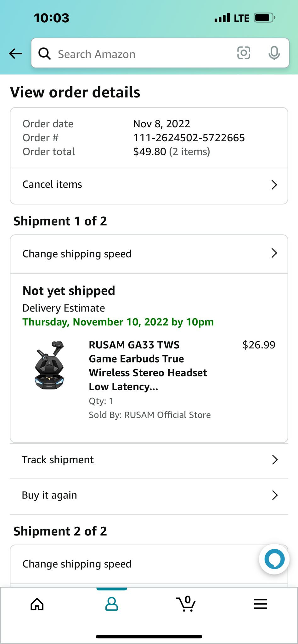Go to Home tab icon
The width and height of the screenshot is (298, 644).
coord(37,604)
